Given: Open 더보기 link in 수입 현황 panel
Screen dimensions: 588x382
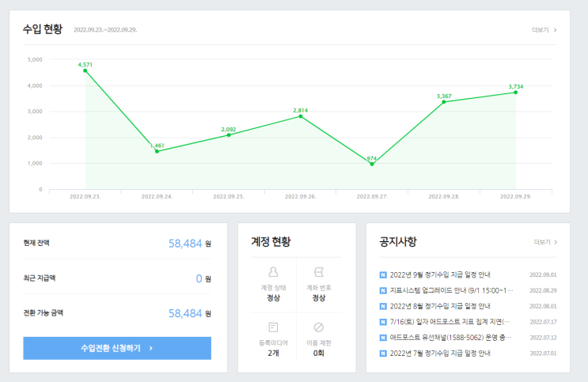Looking at the screenshot, I should pyautogui.click(x=544, y=30).
